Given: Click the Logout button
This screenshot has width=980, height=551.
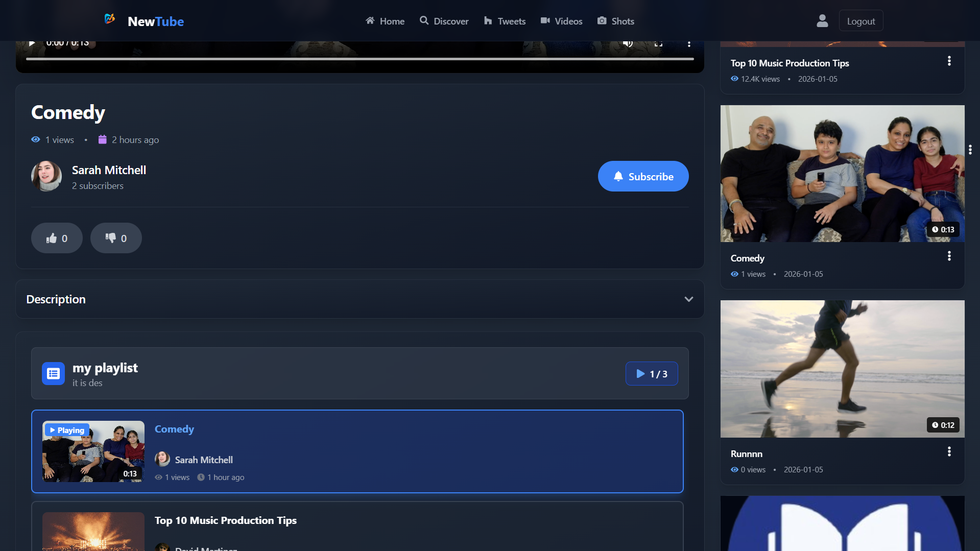Looking at the screenshot, I should pyautogui.click(x=861, y=21).
